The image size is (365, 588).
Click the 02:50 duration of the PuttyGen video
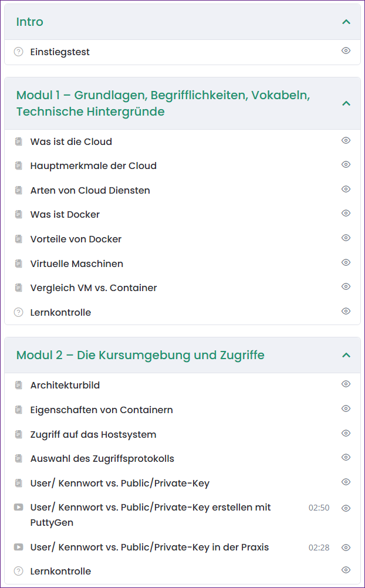point(319,508)
